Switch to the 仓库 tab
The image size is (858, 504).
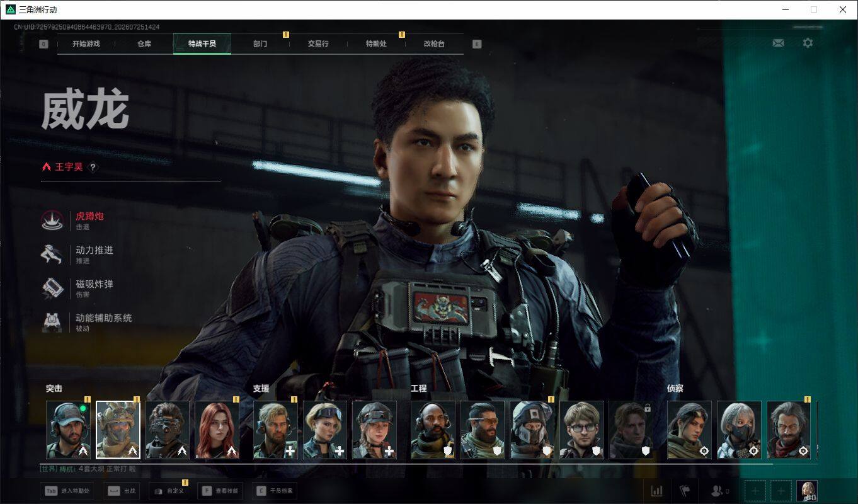(x=144, y=44)
